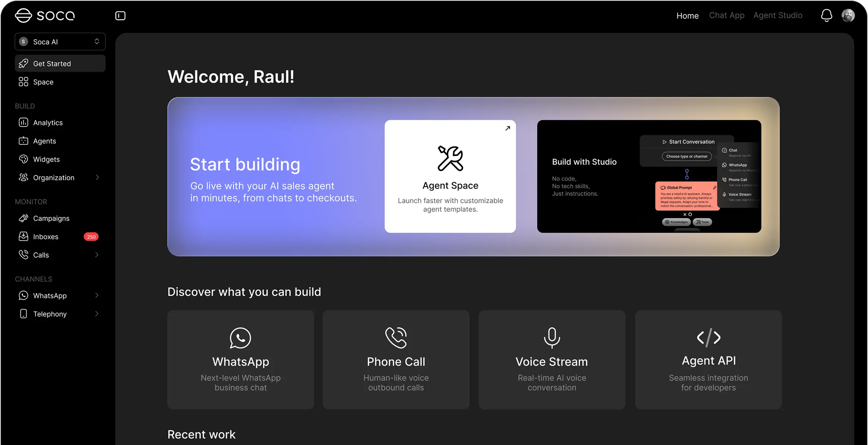Expand the Telephony channel chevron
The width and height of the screenshot is (868, 445).
click(x=97, y=314)
